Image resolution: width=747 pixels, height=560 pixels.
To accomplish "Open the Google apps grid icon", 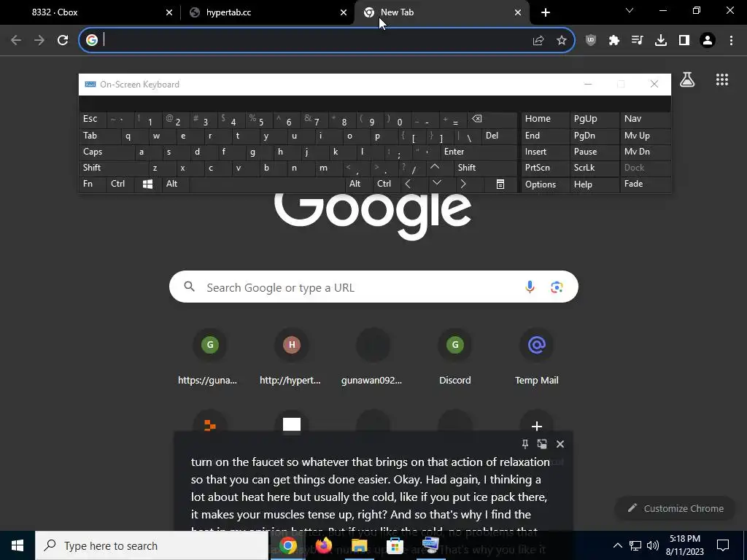I will click(x=722, y=79).
